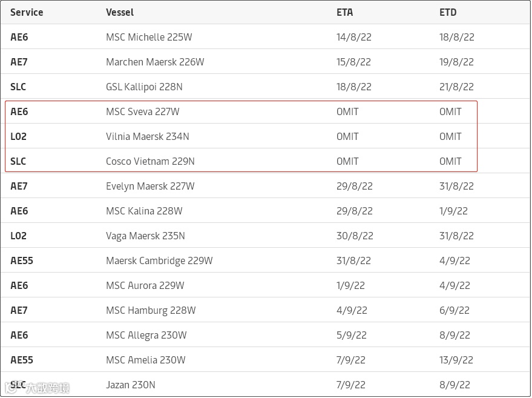Click the L02 service label for Vaga Maersk
Image resolution: width=532 pixels, height=398 pixels.
pyautogui.click(x=19, y=236)
